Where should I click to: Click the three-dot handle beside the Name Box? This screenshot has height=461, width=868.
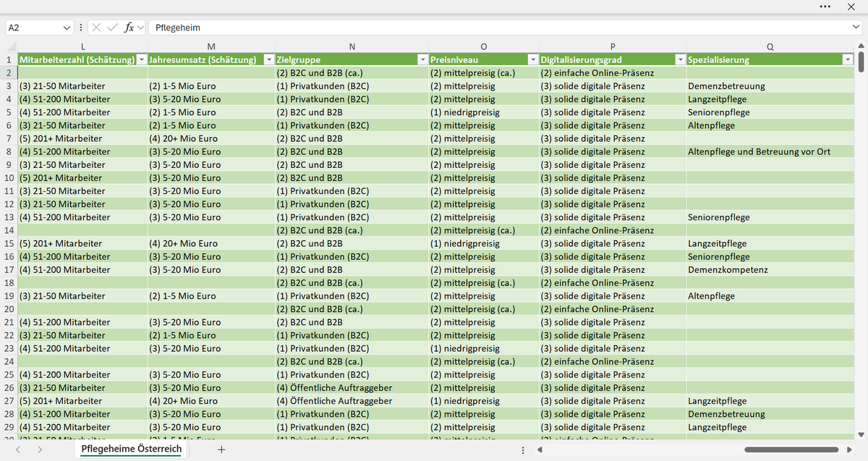[80, 28]
